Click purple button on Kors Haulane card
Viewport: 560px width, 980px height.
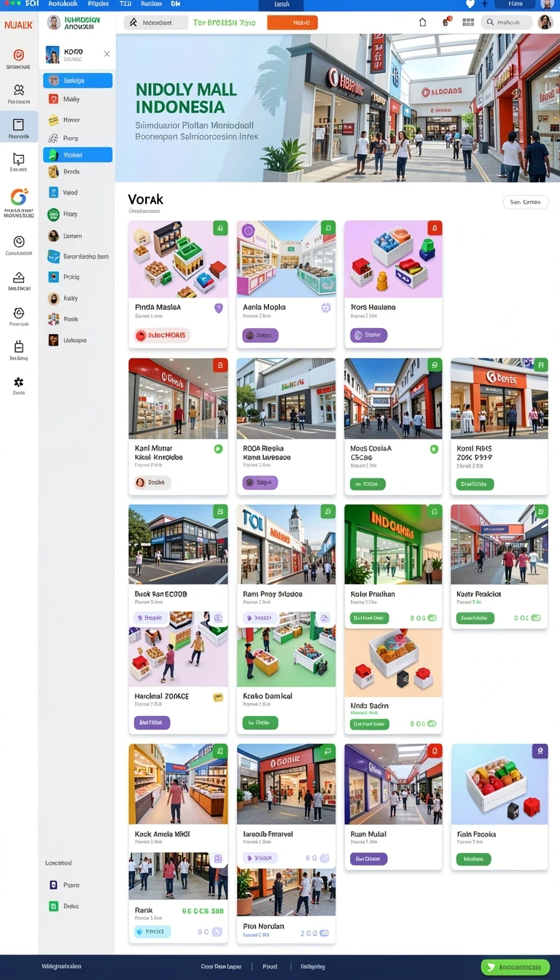click(369, 335)
